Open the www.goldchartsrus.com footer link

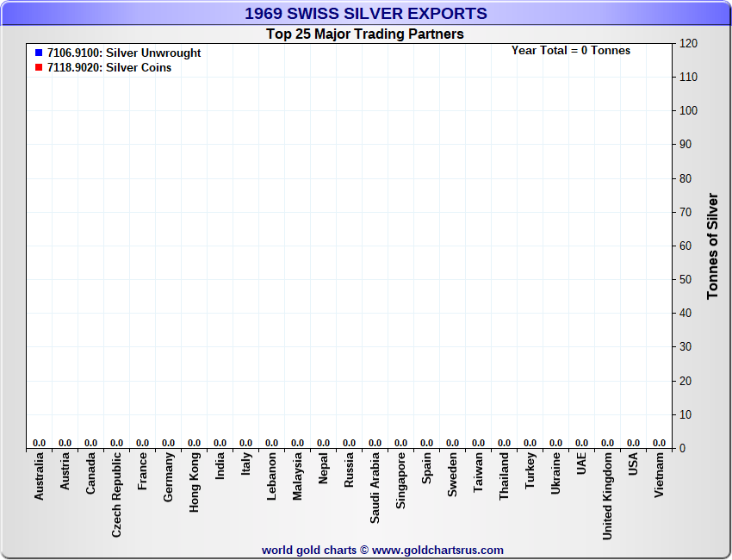tap(437, 550)
